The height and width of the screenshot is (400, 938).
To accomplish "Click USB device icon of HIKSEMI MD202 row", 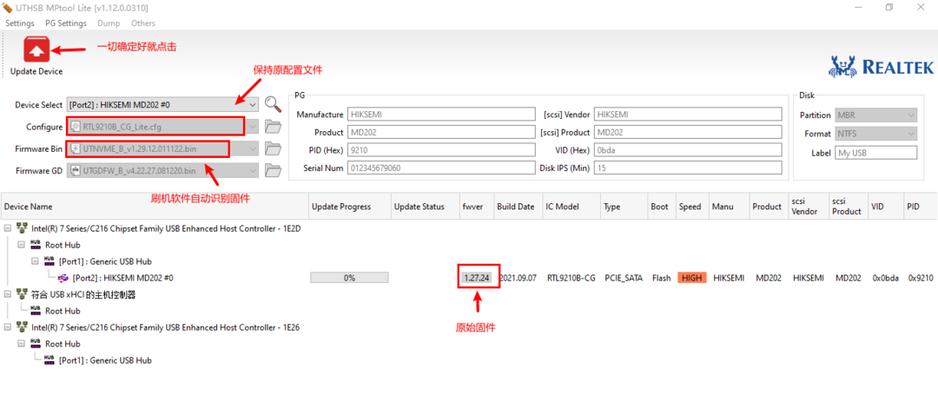I will 63,277.
